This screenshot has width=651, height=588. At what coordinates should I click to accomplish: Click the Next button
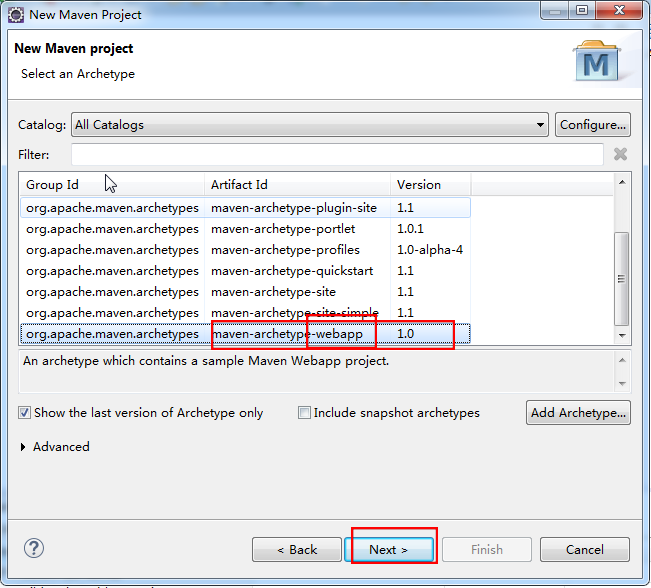[x=389, y=549]
